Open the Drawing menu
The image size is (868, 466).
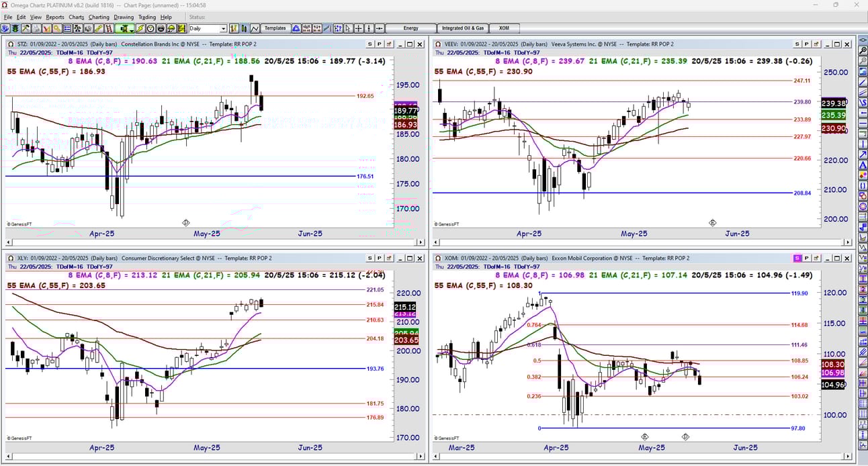124,17
